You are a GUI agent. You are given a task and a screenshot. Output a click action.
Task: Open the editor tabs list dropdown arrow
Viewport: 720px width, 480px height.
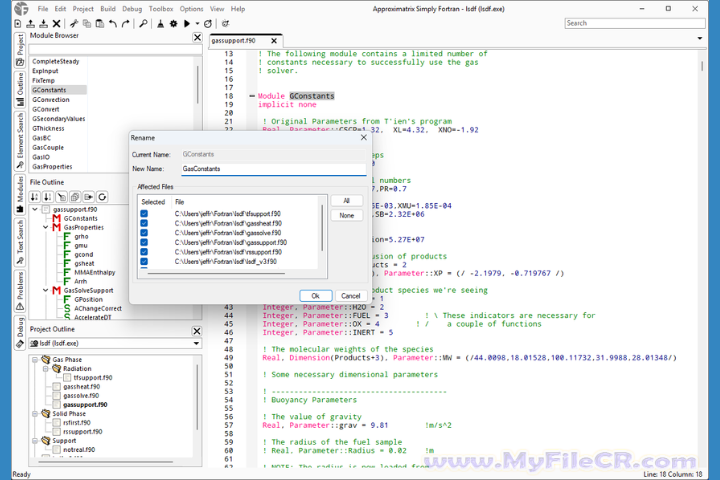[x=700, y=38]
